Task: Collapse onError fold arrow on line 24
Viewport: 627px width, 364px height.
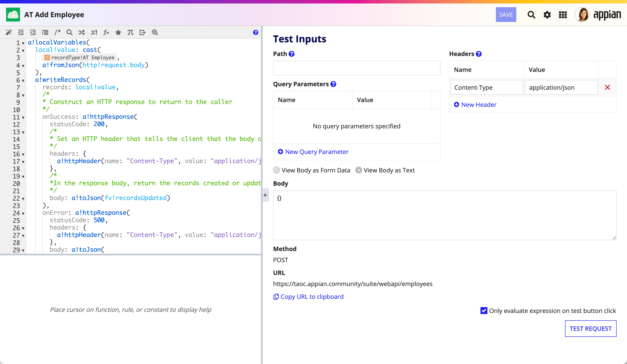Action: point(23,213)
